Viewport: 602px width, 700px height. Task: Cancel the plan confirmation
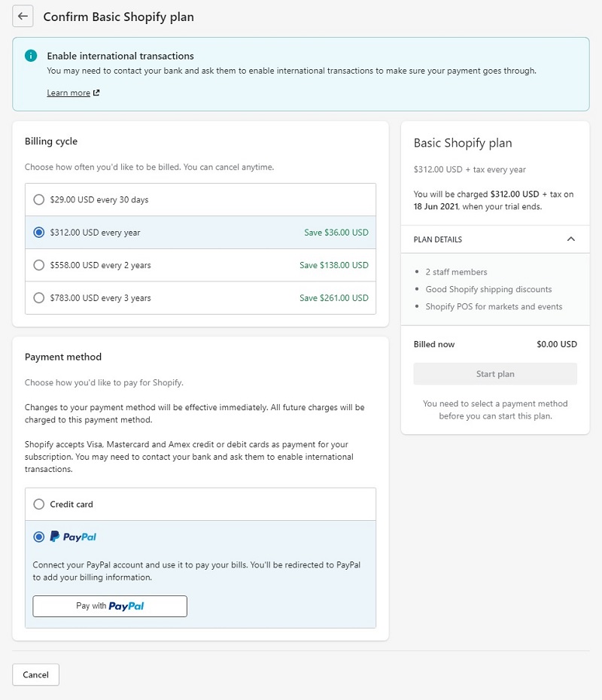[35, 674]
